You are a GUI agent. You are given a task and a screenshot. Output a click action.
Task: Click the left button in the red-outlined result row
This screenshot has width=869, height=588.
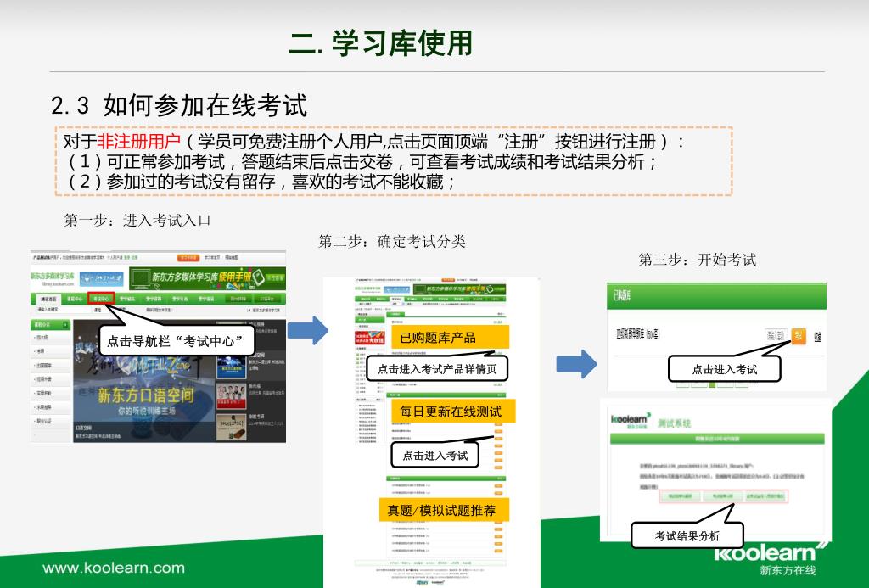click(680, 496)
